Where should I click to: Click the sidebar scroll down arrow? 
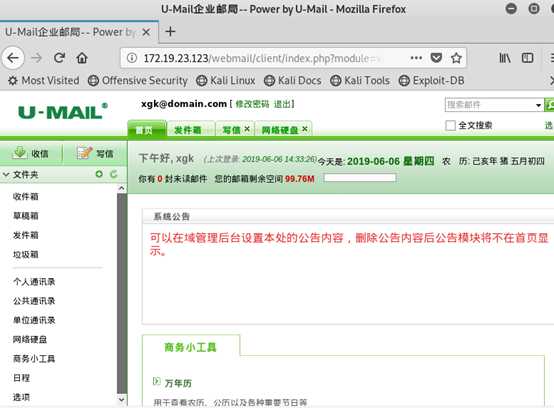121,400
